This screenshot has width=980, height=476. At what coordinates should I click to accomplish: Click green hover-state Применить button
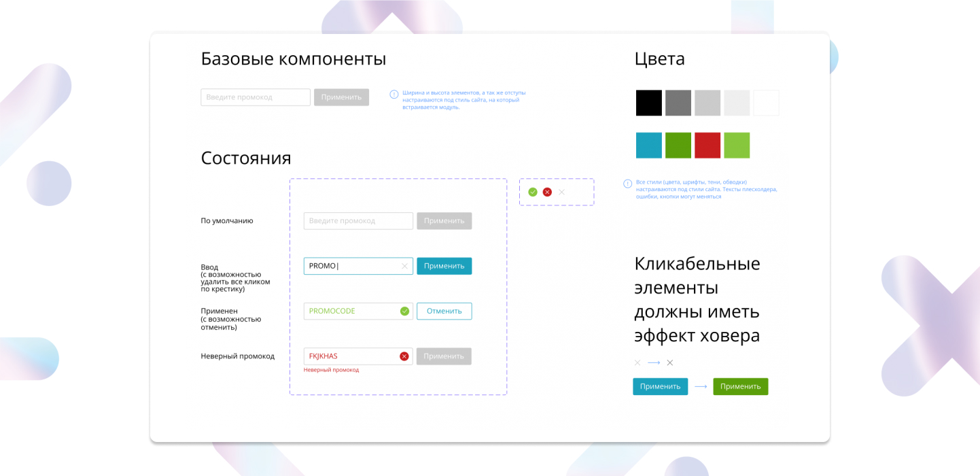[741, 386]
